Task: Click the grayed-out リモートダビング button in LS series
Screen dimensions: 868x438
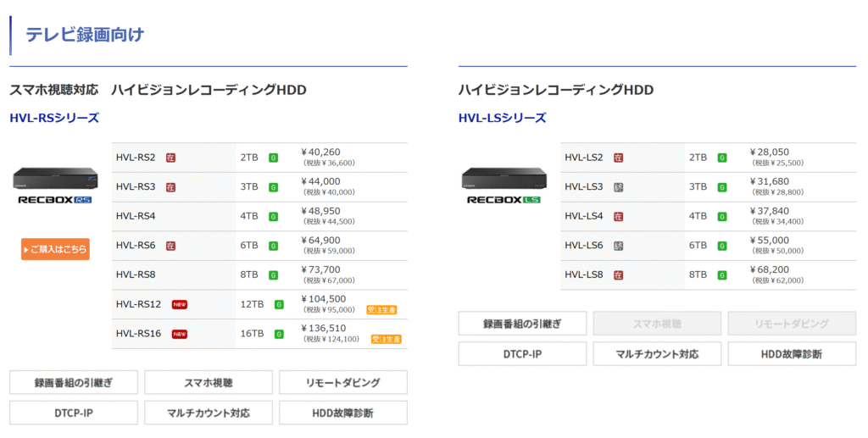Action: [x=792, y=324]
